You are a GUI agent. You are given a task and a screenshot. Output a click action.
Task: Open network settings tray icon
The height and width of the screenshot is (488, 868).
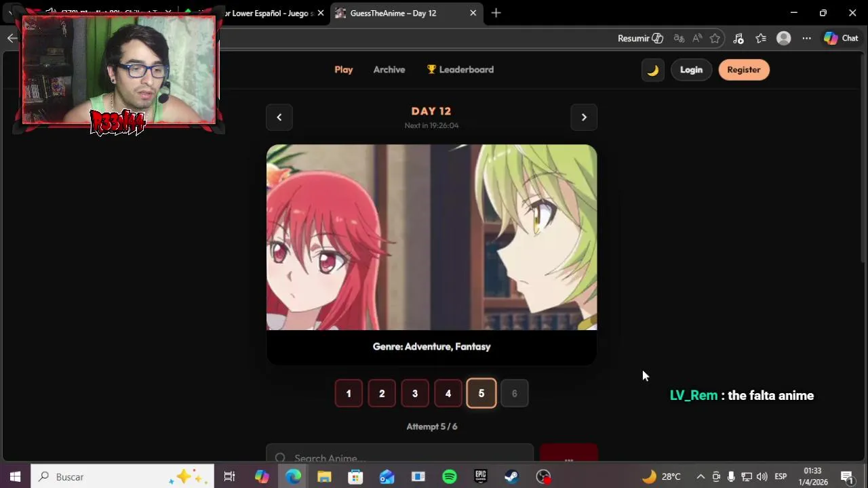[747, 476]
